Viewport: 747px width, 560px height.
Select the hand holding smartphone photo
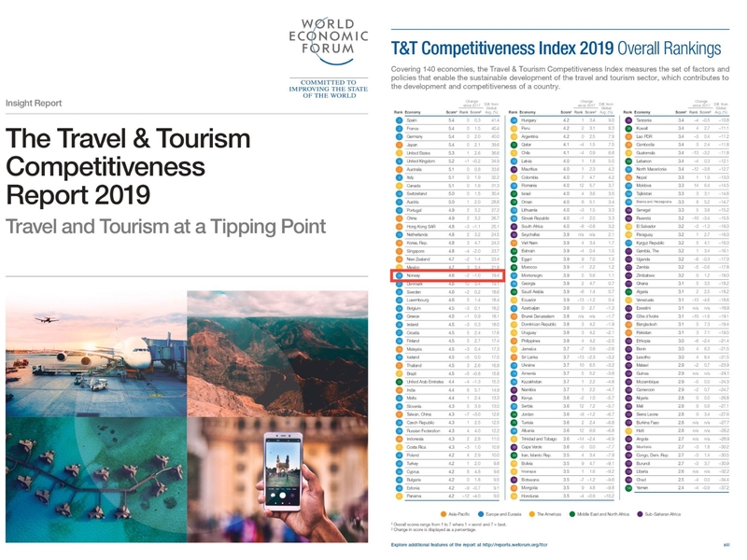[x=277, y=480]
